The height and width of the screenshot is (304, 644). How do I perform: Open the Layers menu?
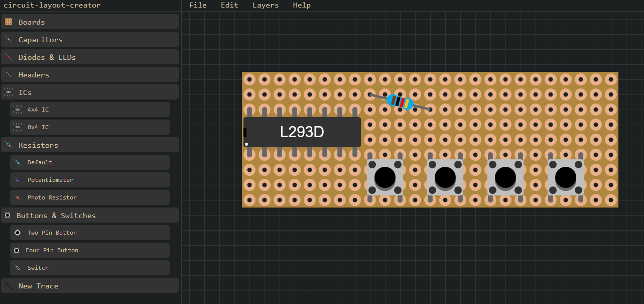tap(266, 5)
